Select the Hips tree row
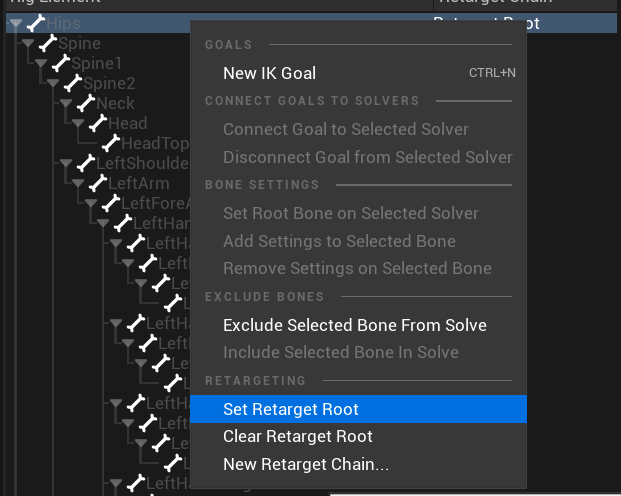 (x=311, y=23)
